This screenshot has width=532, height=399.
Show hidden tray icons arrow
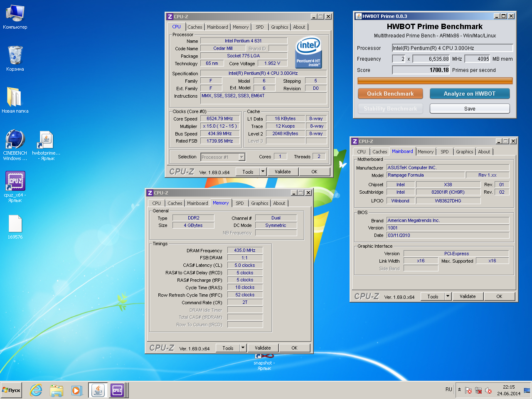click(459, 390)
